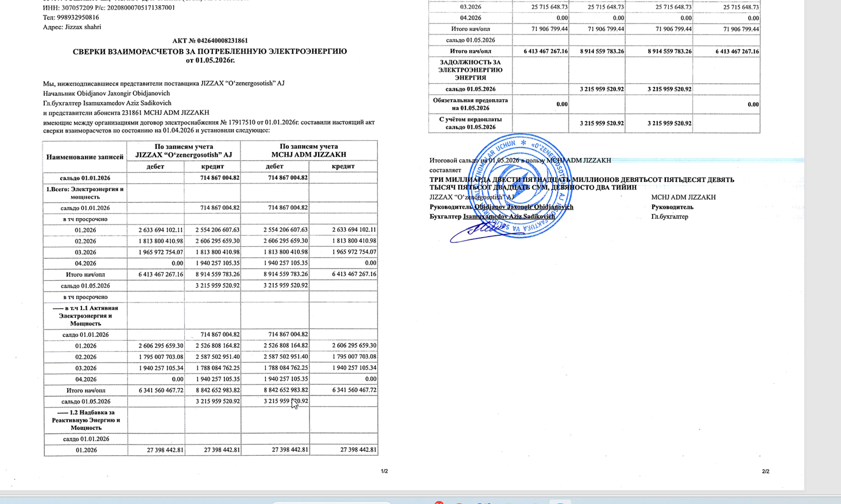The height and width of the screenshot is (504, 841).
Task: Click line и представители абонента 231861
Action: pos(126,113)
